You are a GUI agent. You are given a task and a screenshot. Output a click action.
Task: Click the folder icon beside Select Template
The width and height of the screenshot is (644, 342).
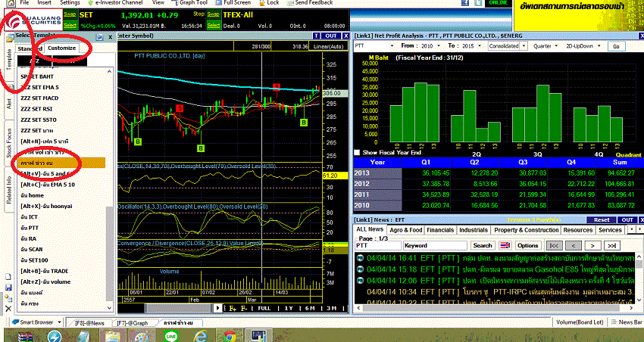pos(9,39)
